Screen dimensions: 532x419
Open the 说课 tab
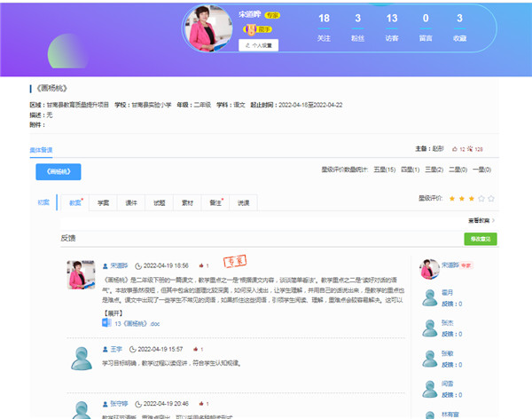point(243,202)
